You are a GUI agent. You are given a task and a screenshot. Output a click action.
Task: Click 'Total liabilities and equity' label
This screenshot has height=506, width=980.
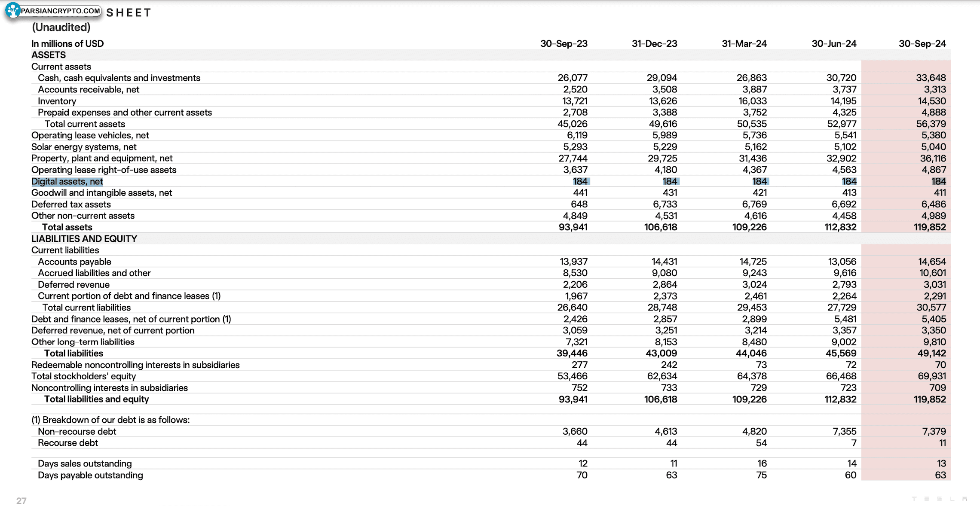(x=96, y=399)
